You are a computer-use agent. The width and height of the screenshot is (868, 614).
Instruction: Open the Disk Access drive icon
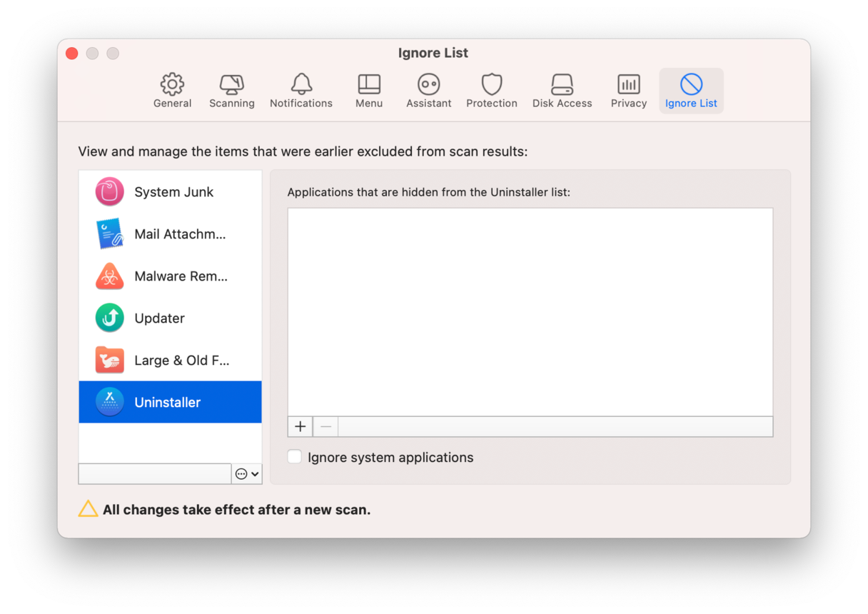562,84
